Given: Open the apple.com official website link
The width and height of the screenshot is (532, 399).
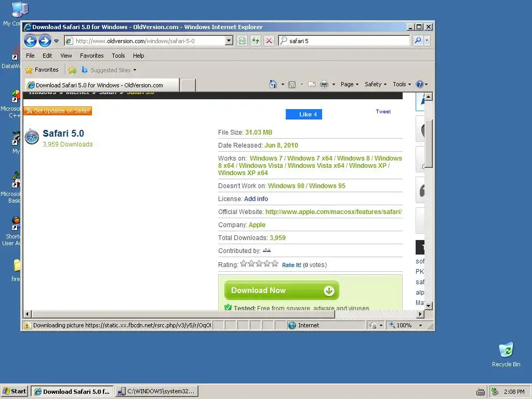Looking at the screenshot, I should pyautogui.click(x=333, y=212).
